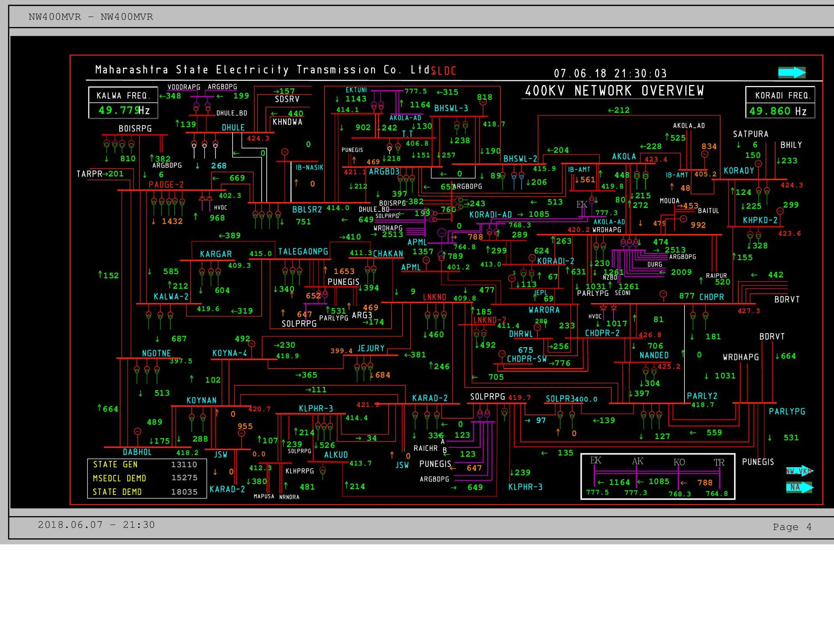The image size is (834, 644).
Task: Select the footer date 2018.06.07 - 21:30
Action: click(x=96, y=525)
